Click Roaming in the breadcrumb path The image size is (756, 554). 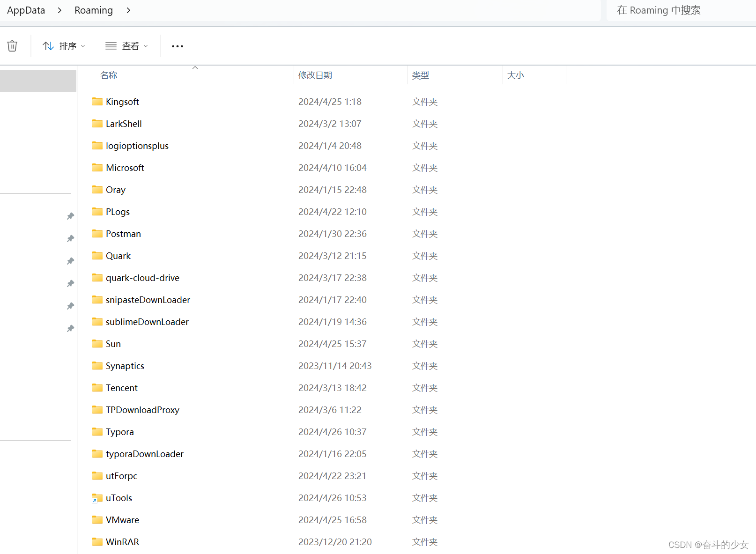coord(94,10)
